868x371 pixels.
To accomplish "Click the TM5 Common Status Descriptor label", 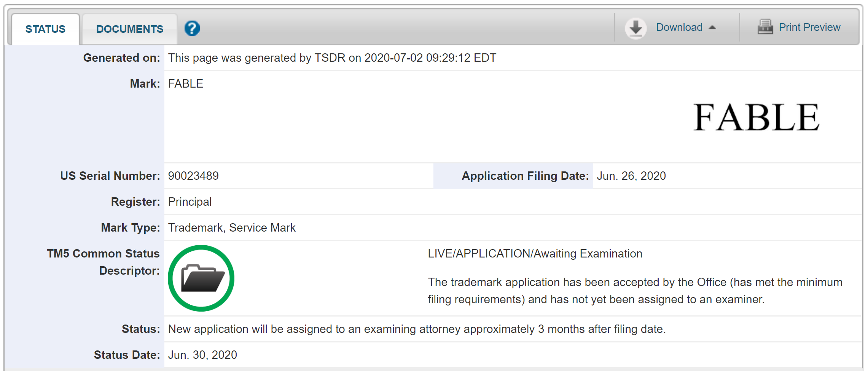I will (x=103, y=262).
